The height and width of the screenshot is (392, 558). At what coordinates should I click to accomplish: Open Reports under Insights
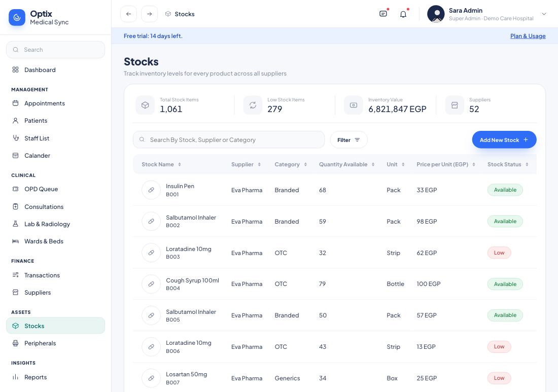(x=55, y=377)
